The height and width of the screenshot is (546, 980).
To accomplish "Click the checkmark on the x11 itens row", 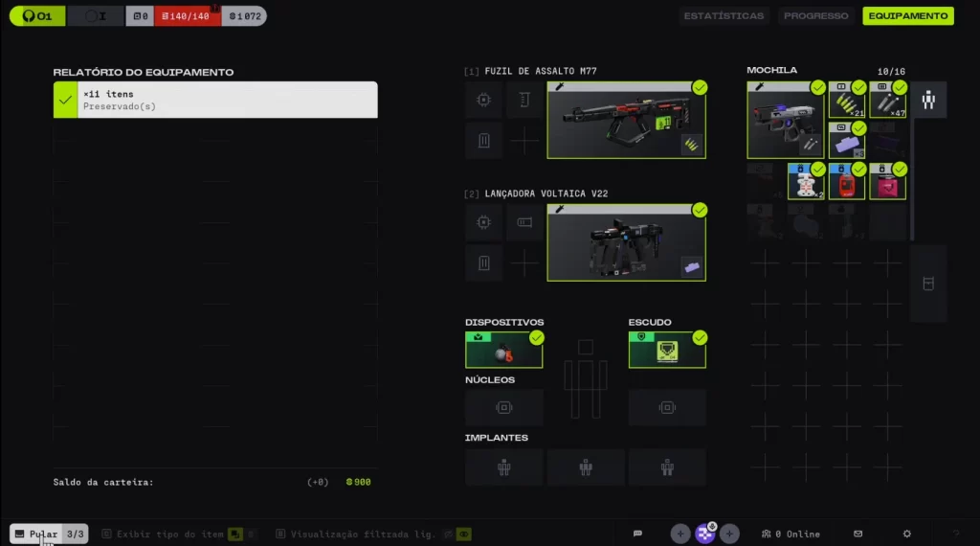I will [x=65, y=100].
